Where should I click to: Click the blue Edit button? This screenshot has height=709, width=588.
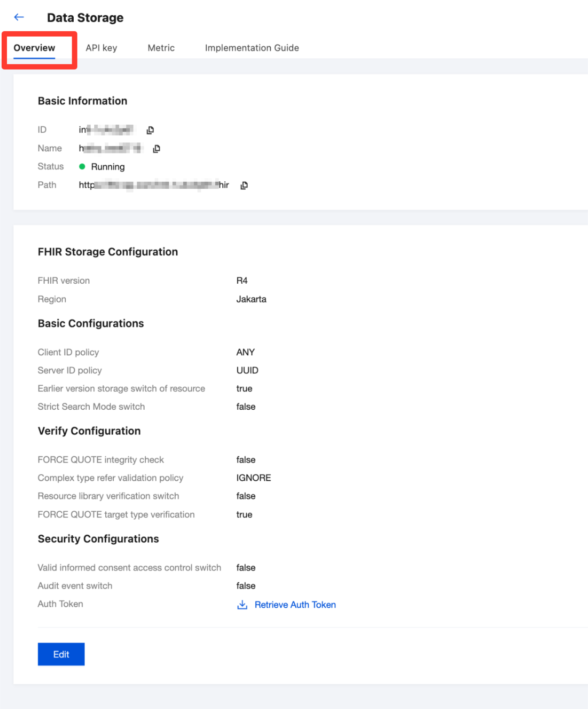point(61,654)
